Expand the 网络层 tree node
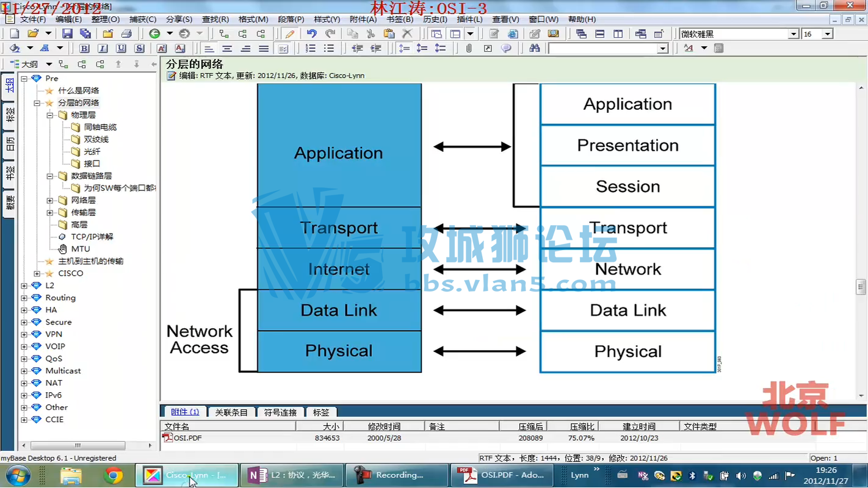 [50, 200]
